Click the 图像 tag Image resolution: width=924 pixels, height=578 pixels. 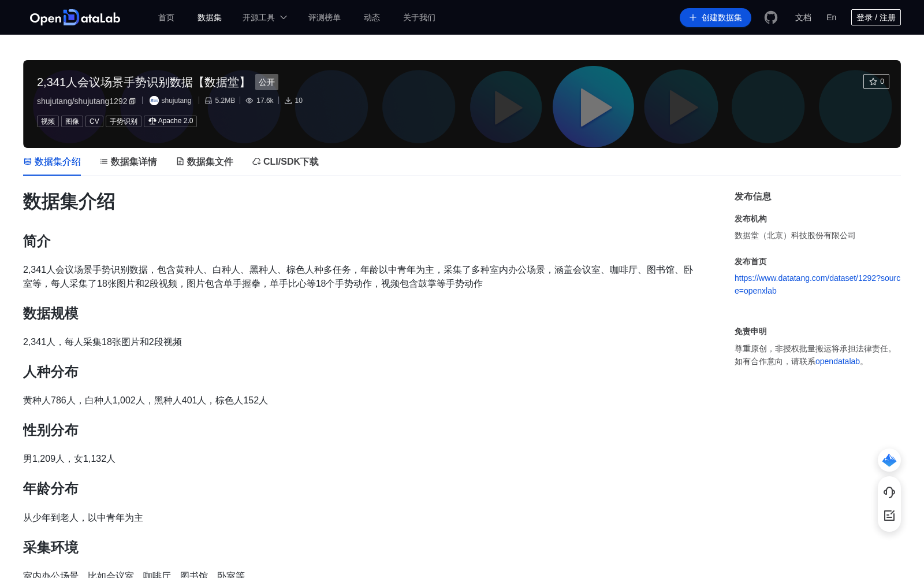coord(72,121)
